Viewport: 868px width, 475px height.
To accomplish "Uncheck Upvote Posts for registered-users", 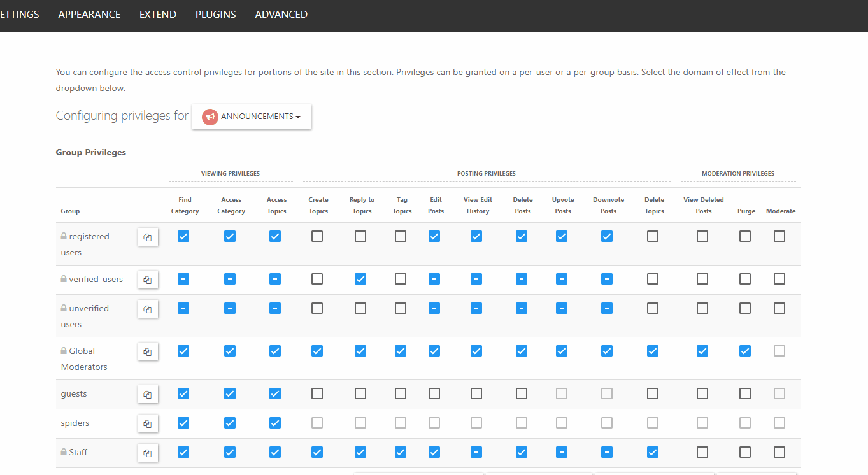I will [x=562, y=236].
